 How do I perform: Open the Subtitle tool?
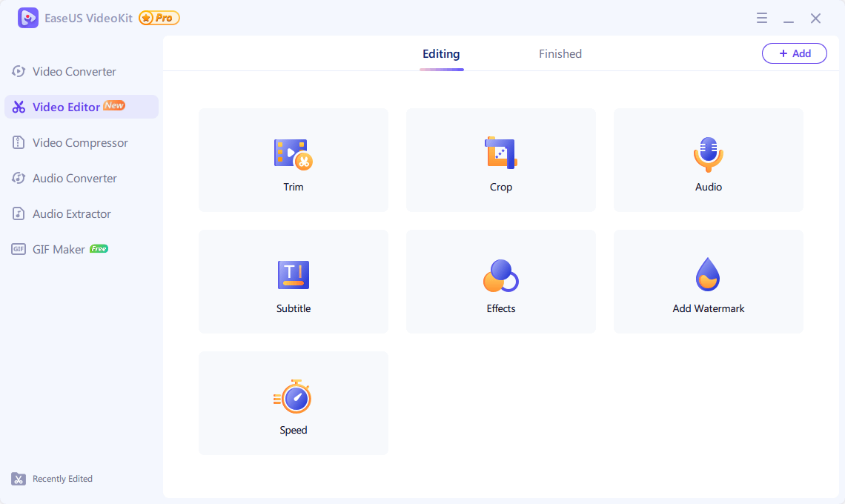tap(293, 282)
